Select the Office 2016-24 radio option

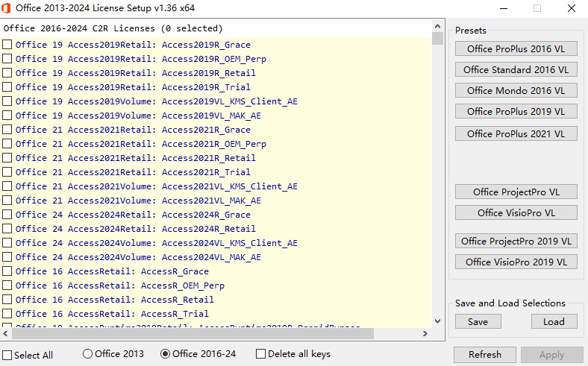[166, 354]
